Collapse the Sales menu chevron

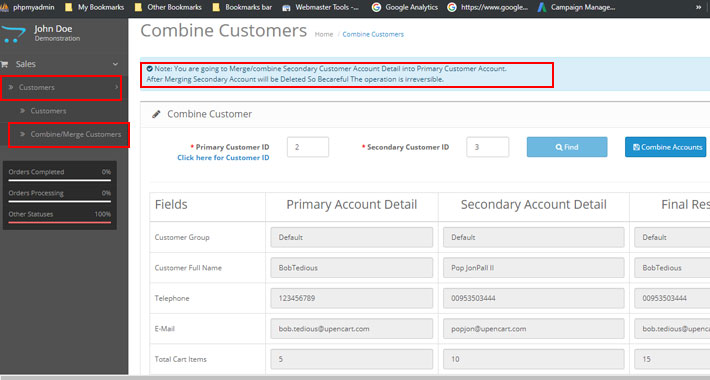115,64
